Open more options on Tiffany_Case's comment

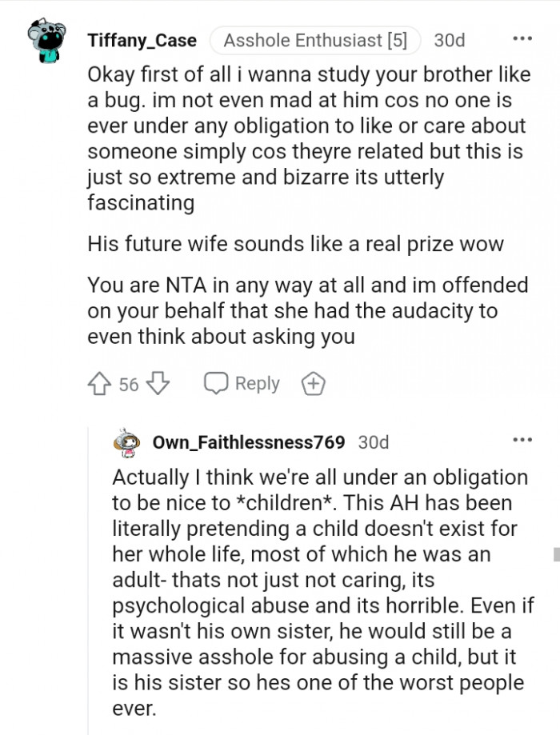[522, 38]
